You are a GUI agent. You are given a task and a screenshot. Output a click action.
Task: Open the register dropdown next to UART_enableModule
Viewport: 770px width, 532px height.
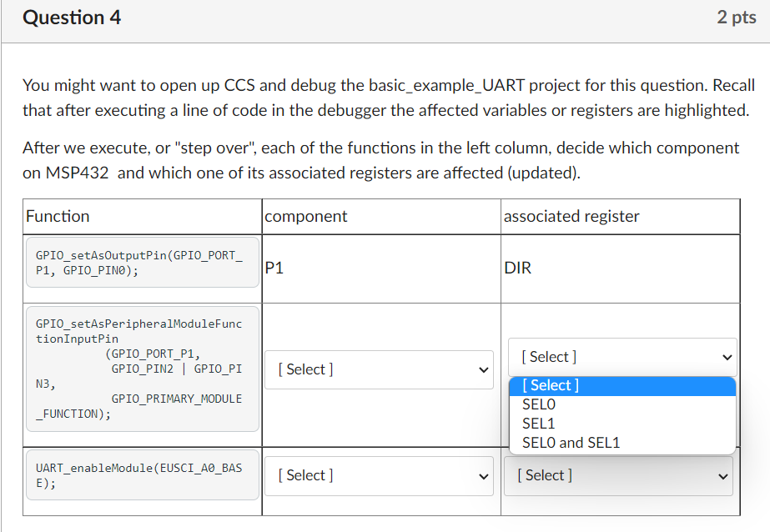coord(618,475)
